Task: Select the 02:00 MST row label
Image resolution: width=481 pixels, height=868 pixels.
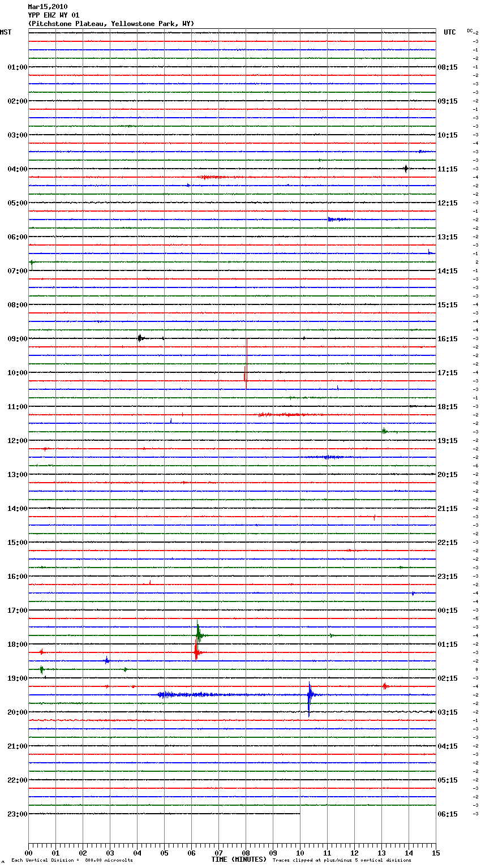Action: click(x=18, y=101)
